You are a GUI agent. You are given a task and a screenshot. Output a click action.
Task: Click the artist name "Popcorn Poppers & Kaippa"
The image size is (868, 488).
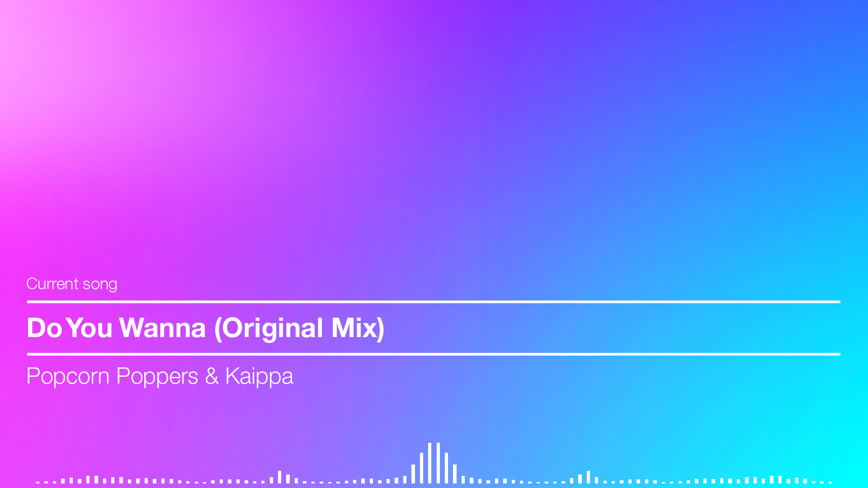[160, 377]
